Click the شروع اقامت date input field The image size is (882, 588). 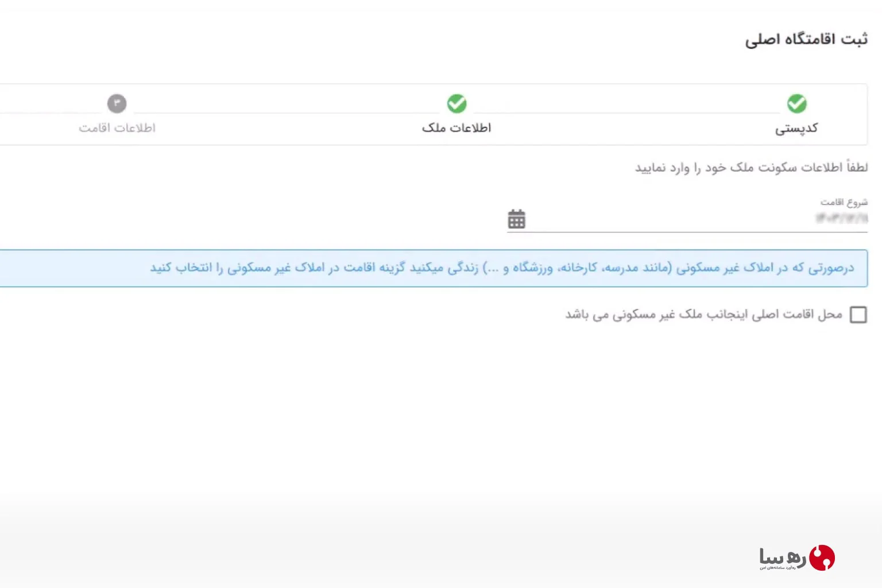(x=687, y=219)
